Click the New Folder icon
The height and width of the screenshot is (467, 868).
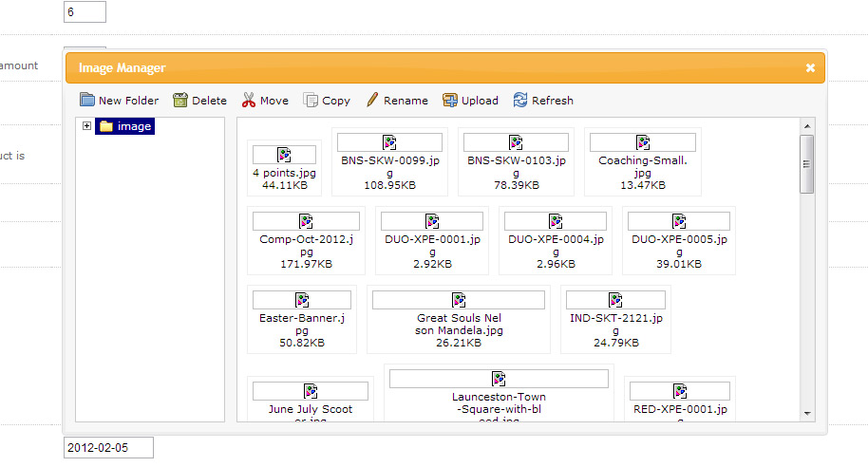tap(87, 100)
